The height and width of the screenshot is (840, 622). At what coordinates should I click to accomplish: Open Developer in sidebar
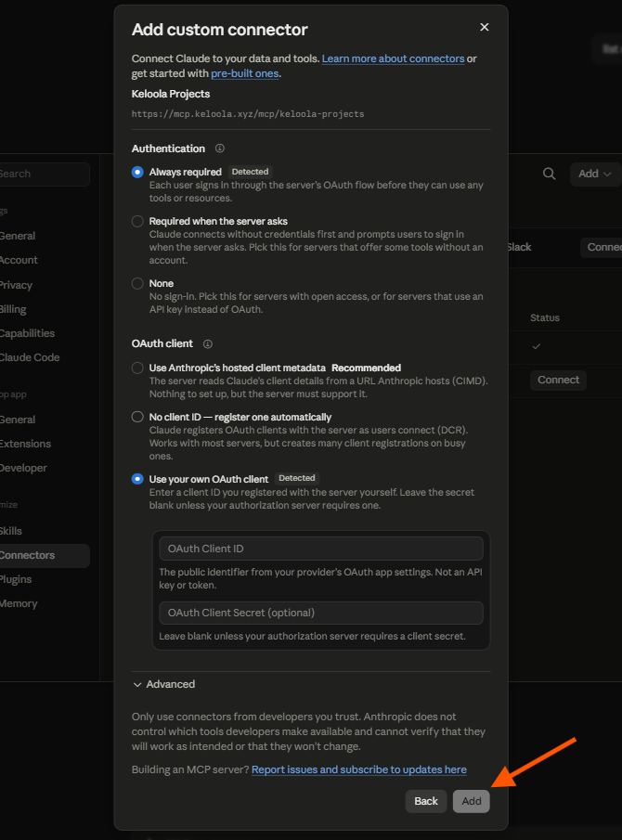point(23,468)
